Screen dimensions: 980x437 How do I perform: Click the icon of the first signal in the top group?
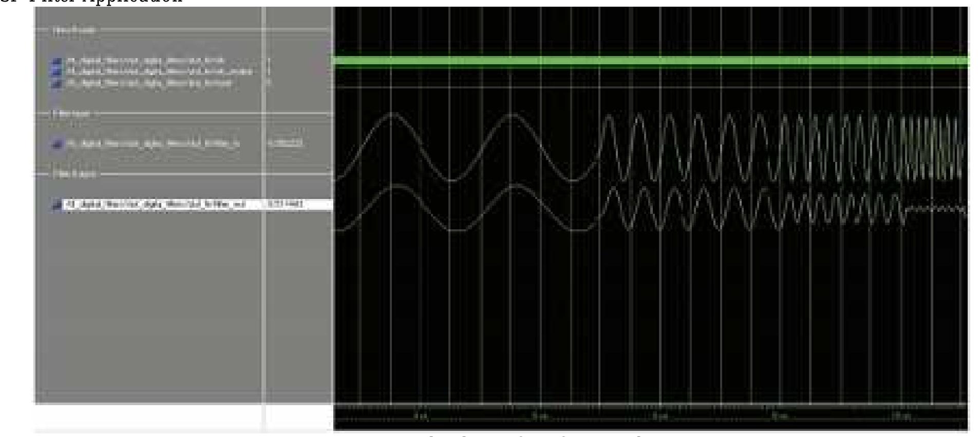click(x=58, y=62)
